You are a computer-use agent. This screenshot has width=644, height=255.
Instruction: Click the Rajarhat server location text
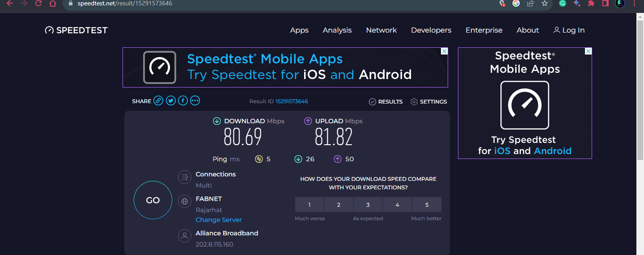(209, 210)
